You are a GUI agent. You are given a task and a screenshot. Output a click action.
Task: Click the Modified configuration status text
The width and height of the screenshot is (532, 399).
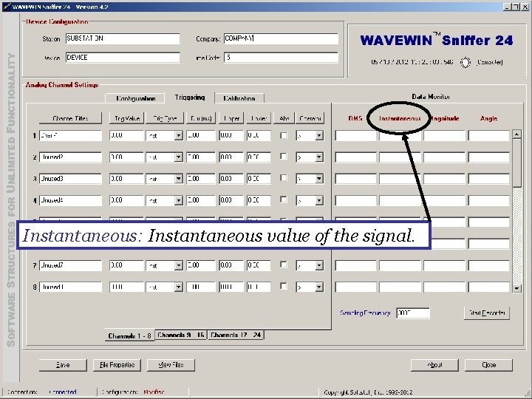coord(154,392)
